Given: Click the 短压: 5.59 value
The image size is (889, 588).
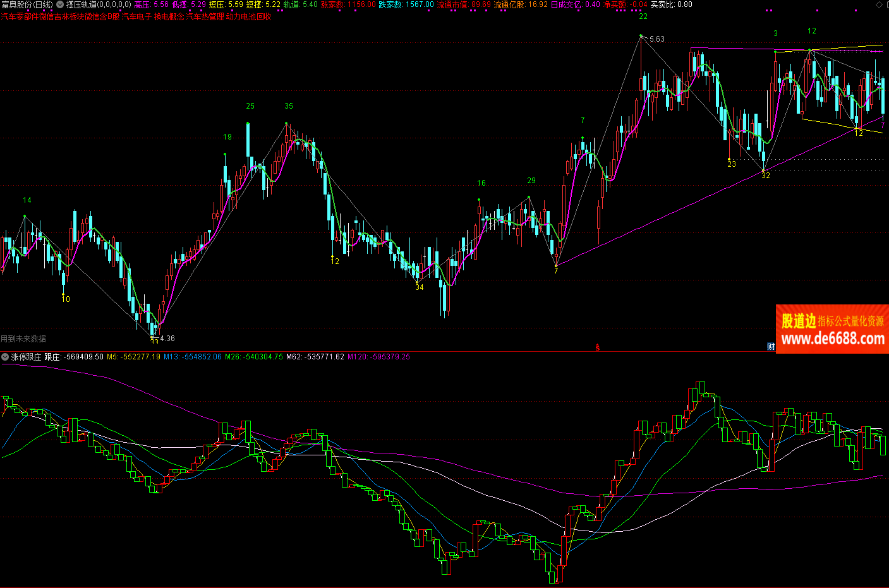Looking at the screenshot, I should pyautogui.click(x=226, y=4).
